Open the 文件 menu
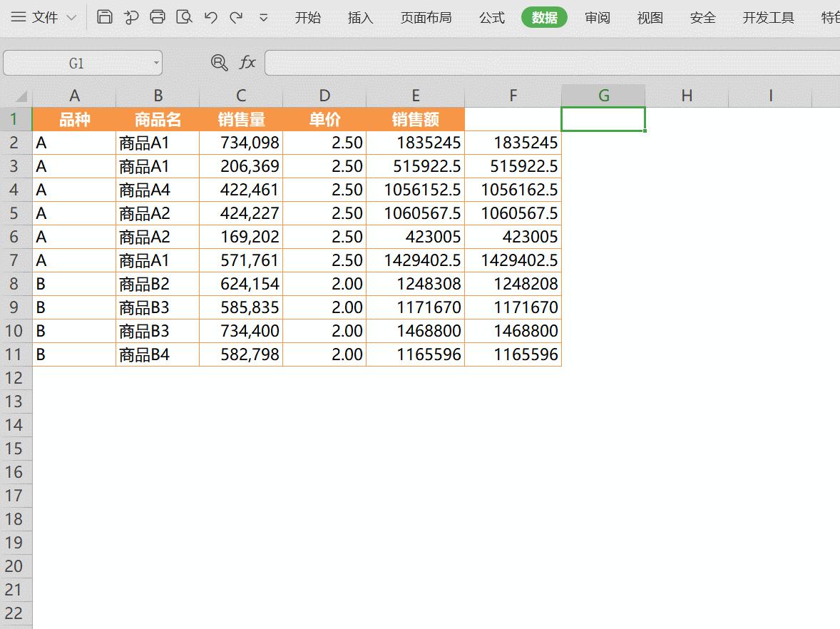The width and height of the screenshot is (840, 629). tap(36, 18)
